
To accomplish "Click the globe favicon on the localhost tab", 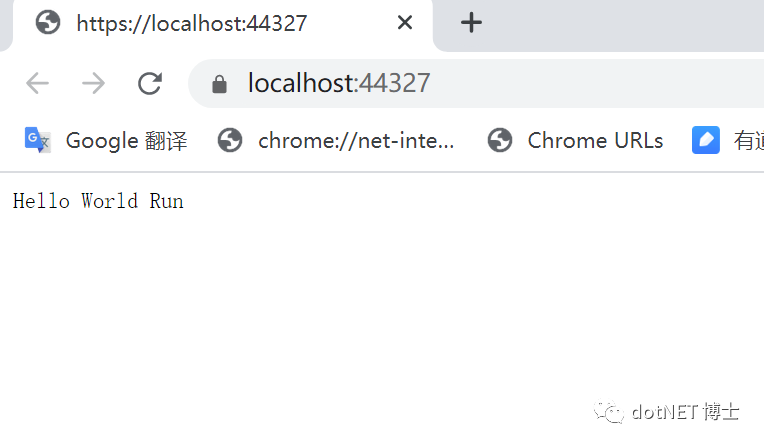I will coord(47,23).
